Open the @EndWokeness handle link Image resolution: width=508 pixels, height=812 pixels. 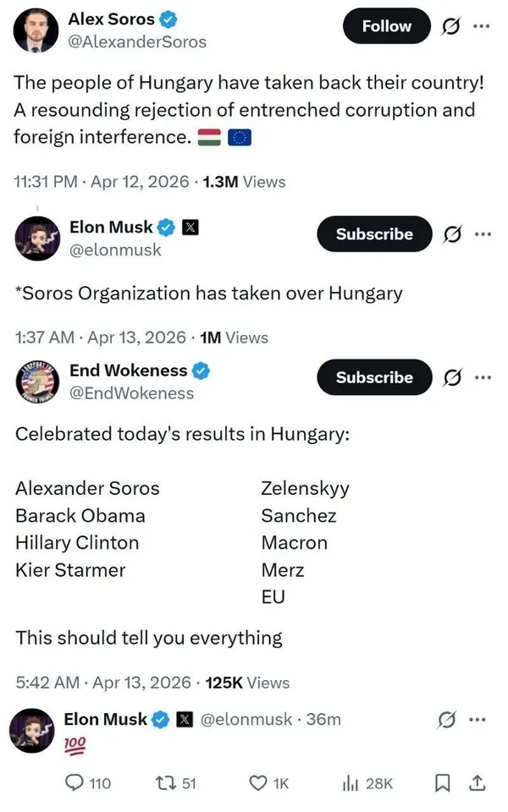[131, 392]
